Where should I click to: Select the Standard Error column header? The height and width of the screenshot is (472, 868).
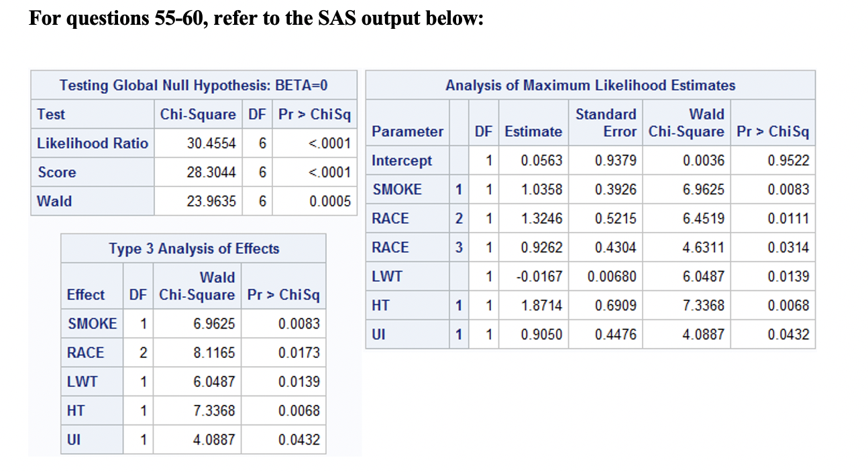point(606,123)
